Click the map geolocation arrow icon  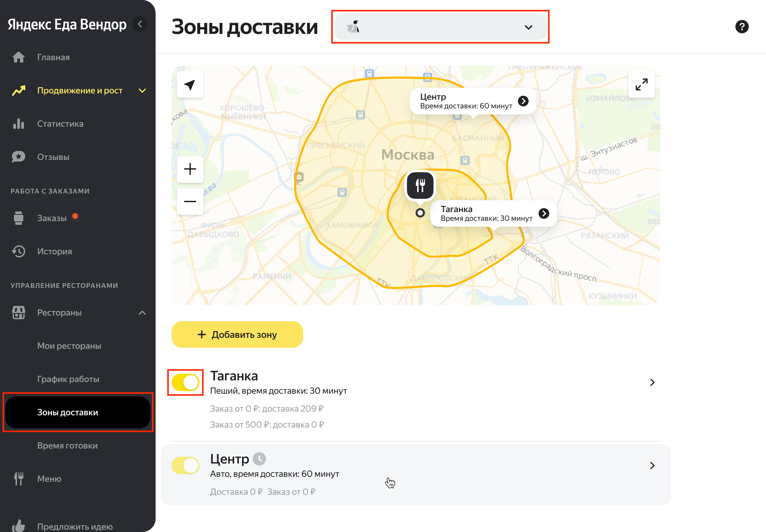[x=190, y=85]
